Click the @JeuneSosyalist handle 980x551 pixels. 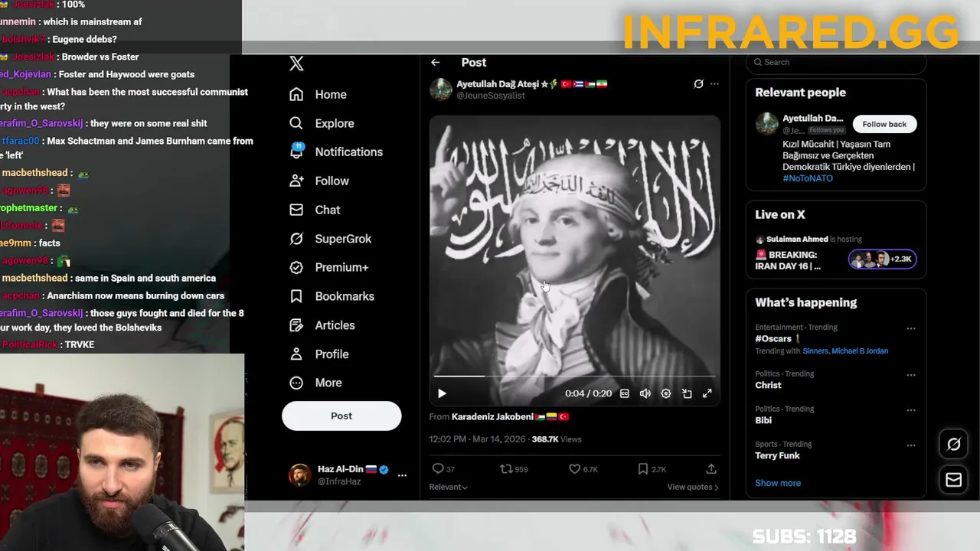pyautogui.click(x=491, y=96)
